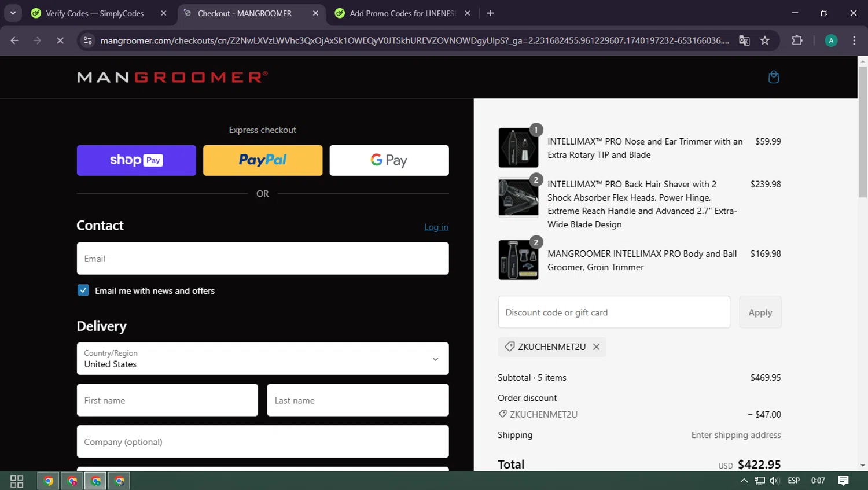Open the Chrome three-dot menu

[x=854, y=40]
